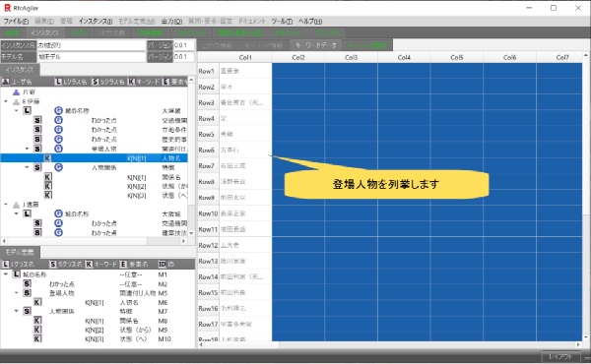This screenshot has height=364, width=591.
Task: Click the purple user icon beside 片寄
Action: click(x=16, y=92)
